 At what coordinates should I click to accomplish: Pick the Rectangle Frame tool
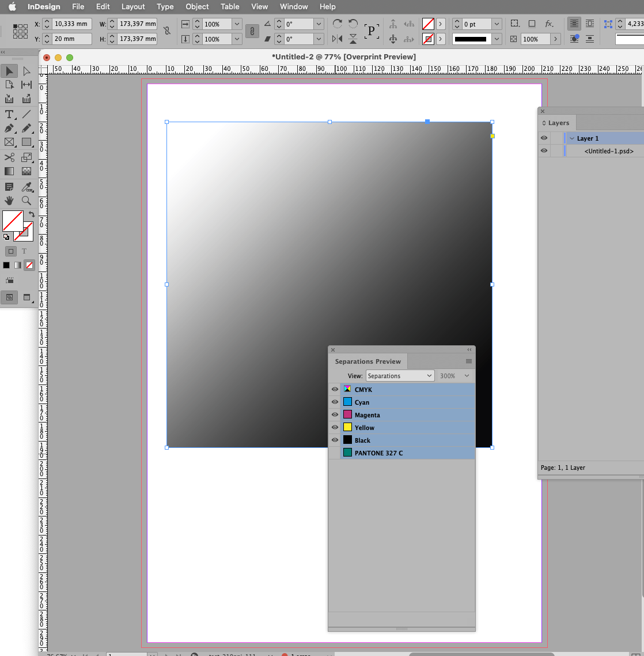coord(8,142)
